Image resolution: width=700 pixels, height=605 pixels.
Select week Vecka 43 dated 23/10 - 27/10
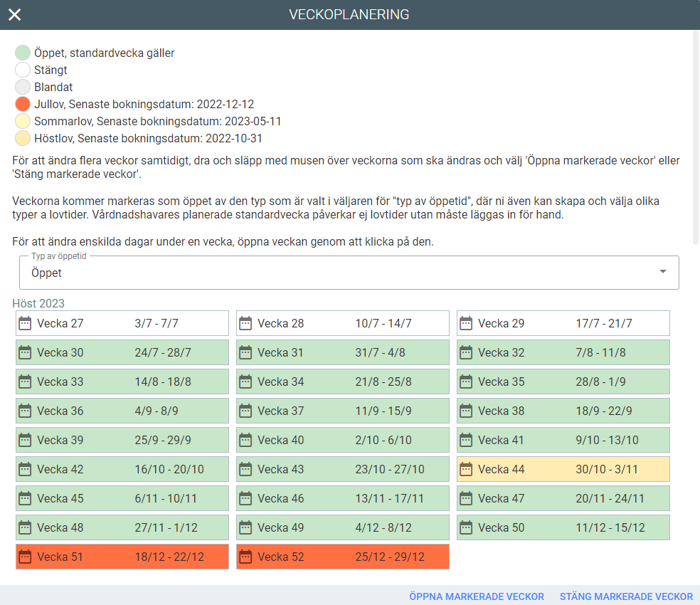click(342, 470)
